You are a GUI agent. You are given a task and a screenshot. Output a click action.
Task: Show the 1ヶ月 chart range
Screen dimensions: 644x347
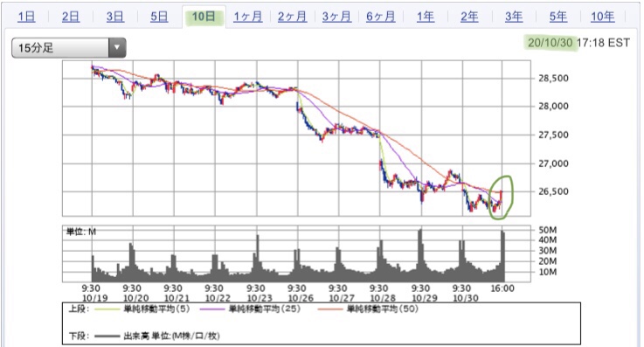(x=247, y=17)
